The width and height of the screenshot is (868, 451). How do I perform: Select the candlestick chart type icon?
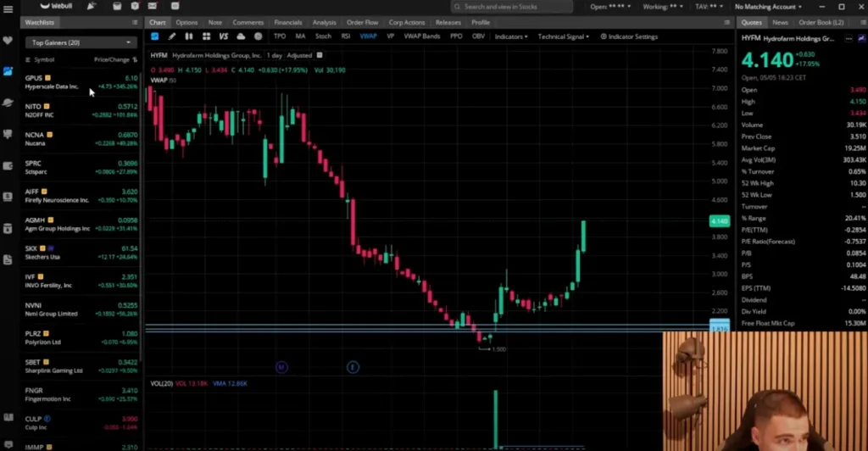[x=189, y=36]
